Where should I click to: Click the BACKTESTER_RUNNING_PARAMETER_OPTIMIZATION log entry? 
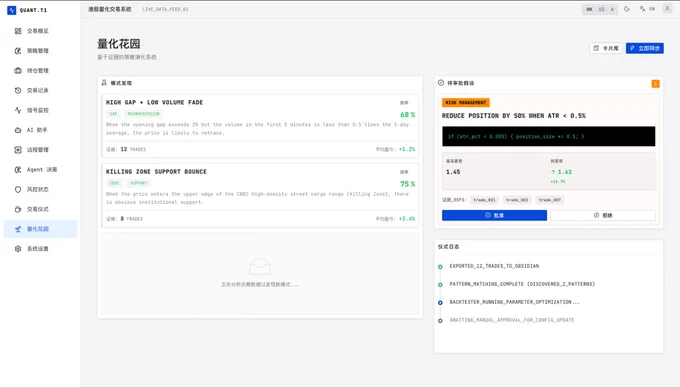[x=514, y=302]
